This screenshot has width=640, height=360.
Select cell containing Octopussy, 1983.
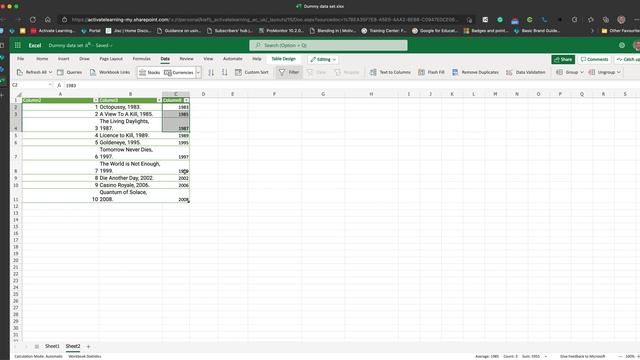130,107
